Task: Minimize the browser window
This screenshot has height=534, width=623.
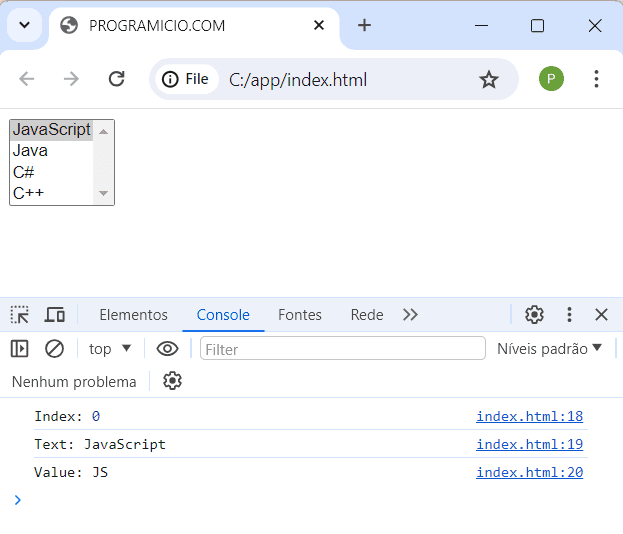Action: (x=481, y=26)
